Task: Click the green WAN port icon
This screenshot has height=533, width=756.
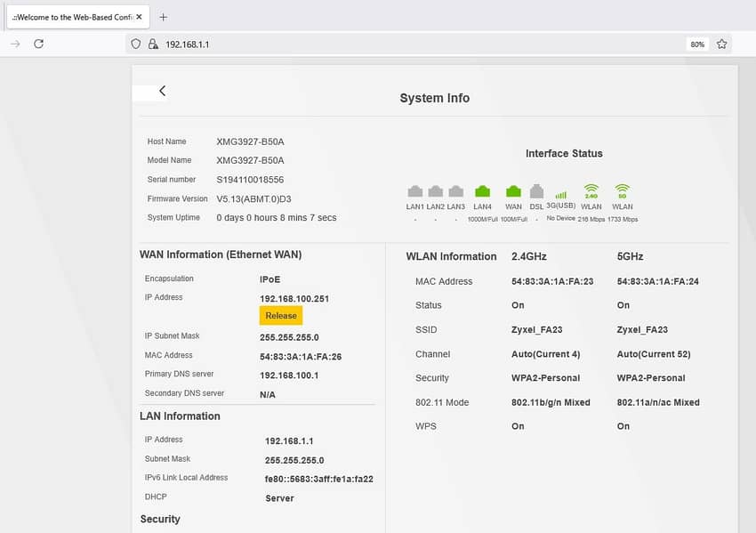Action: 513,191
